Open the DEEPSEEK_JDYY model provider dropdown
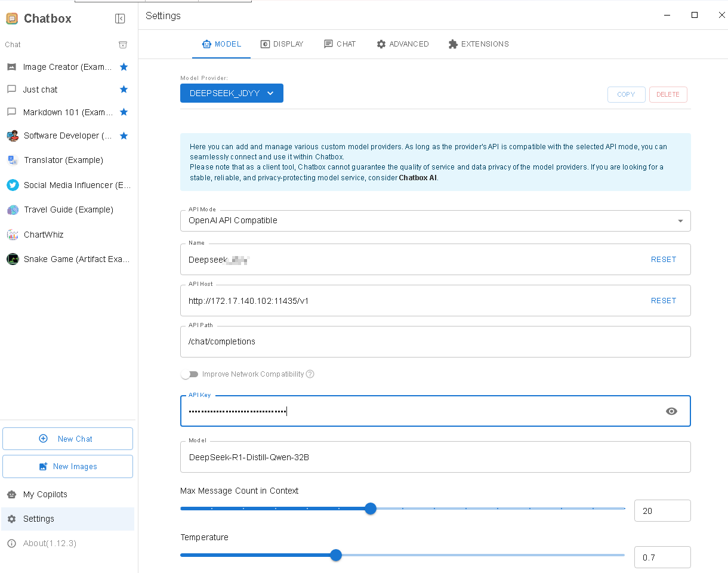 (x=232, y=93)
